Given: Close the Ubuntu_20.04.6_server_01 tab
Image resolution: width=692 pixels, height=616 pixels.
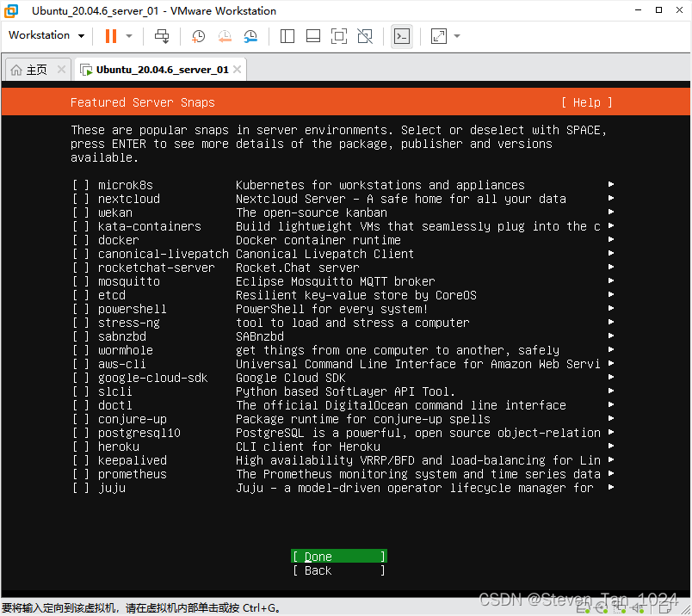Looking at the screenshot, I should pos(238,70).
